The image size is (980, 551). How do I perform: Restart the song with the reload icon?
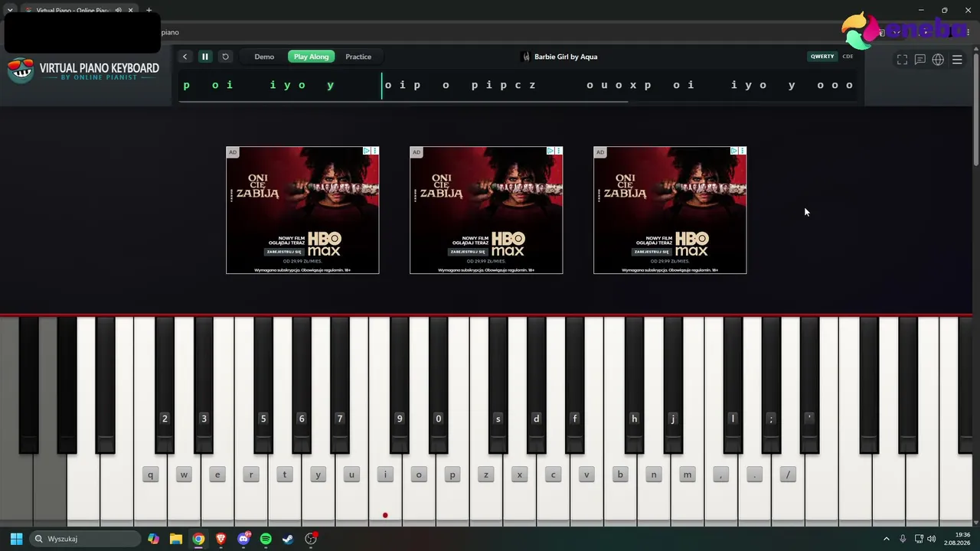click(225, 57)
